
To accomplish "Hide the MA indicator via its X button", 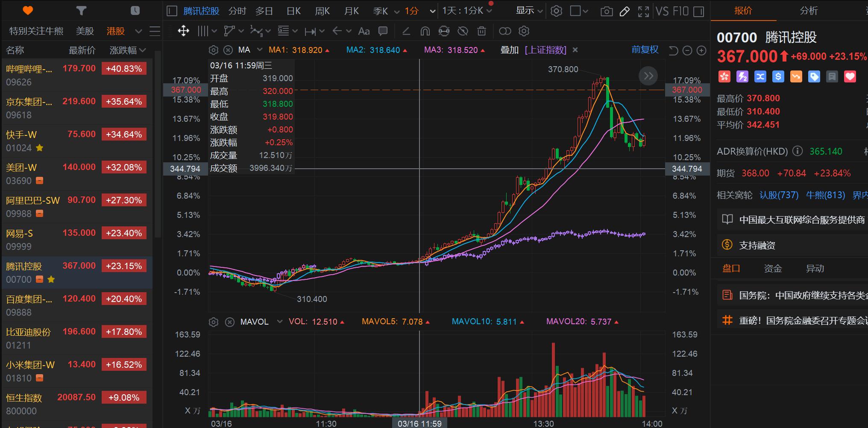I will pyautogui.click(x=228, y=50).
